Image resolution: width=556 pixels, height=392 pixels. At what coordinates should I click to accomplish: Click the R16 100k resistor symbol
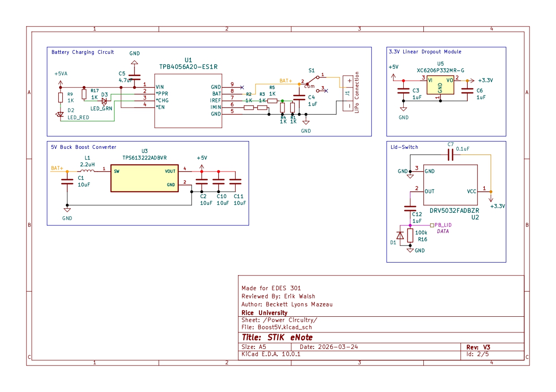tap(410, 236)
